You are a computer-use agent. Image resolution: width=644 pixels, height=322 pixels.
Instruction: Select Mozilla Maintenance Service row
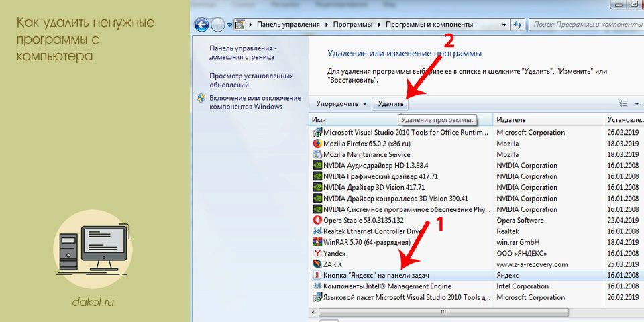tap(476, 154)
